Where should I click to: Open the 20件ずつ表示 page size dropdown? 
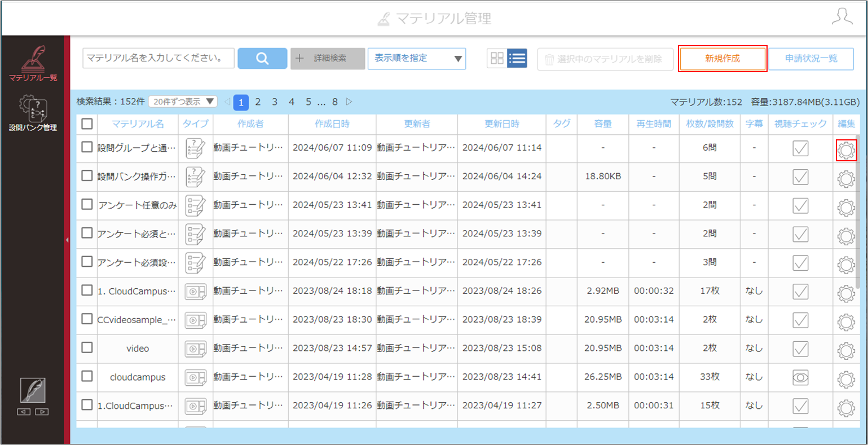pos(183,102)
